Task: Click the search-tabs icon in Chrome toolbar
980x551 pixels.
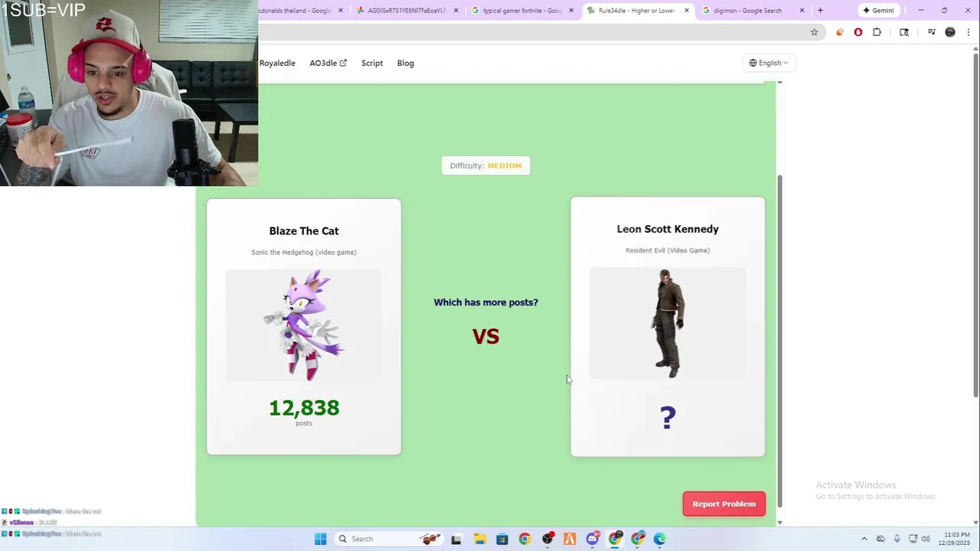Action: 904,32
